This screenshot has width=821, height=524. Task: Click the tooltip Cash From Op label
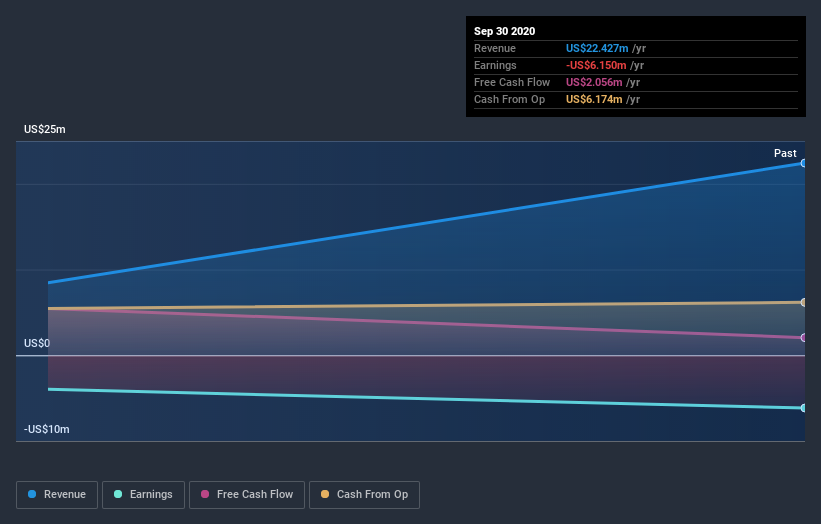click(x=509, y=99)
